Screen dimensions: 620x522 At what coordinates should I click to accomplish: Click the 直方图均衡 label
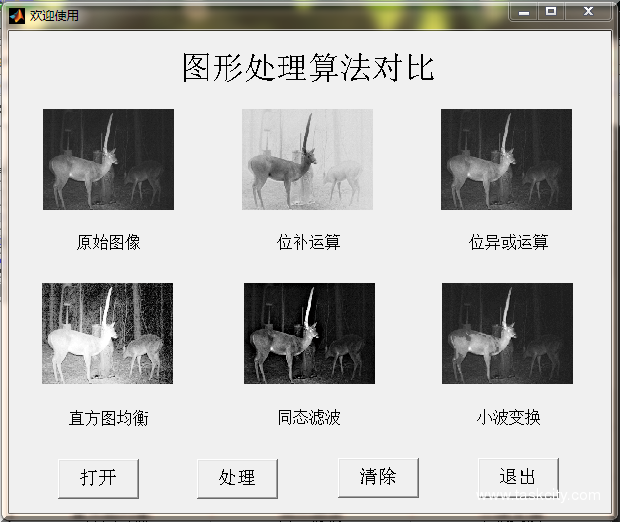pos(109,418)
